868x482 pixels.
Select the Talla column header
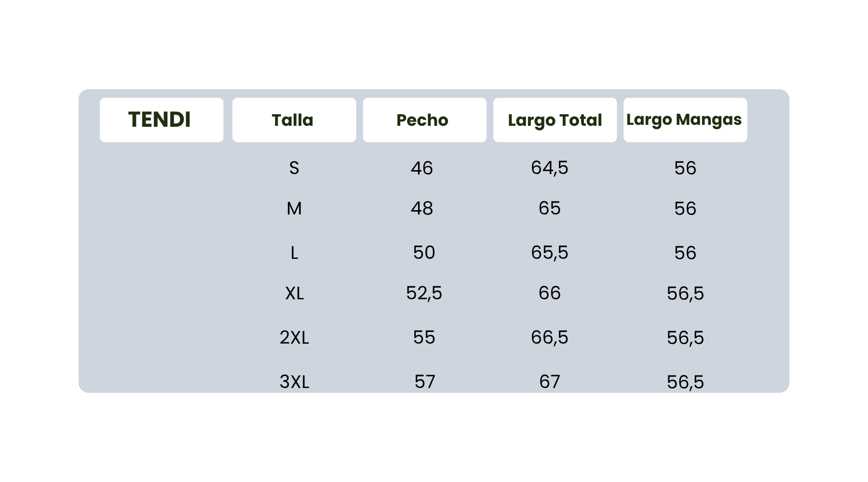tap(293, 120)
